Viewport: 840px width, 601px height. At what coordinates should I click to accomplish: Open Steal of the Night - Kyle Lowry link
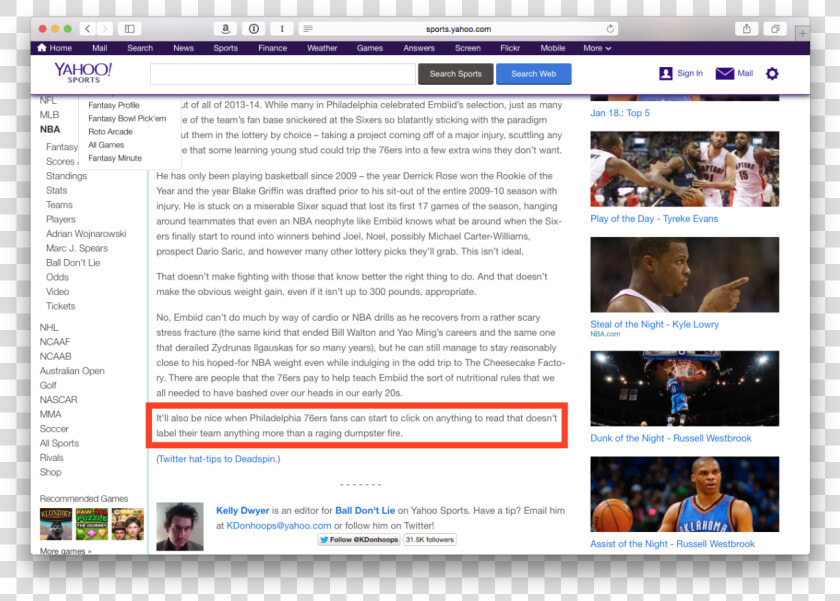point(655,324)
